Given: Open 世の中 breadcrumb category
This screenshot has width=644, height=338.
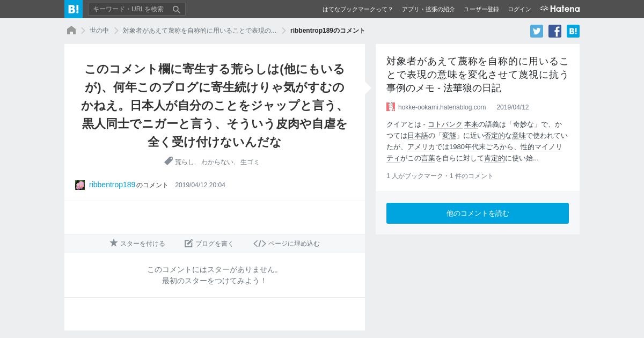Looking at the screenshot, I should click(99, 31).
